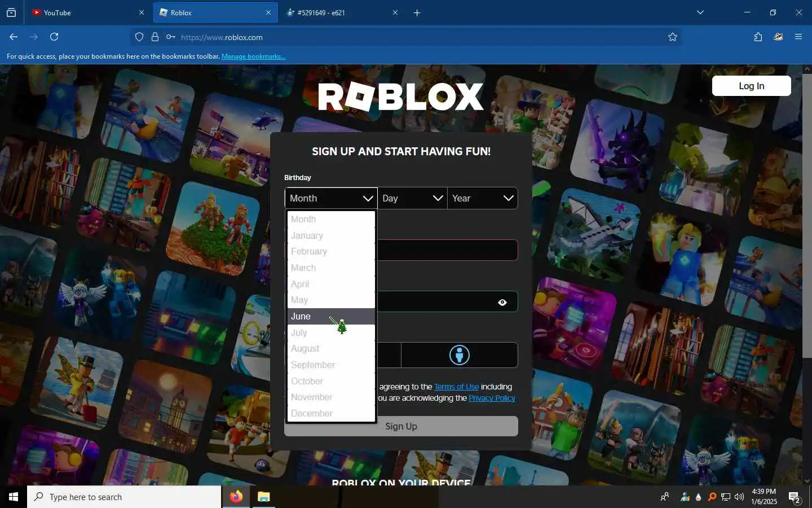
Task: Open Firefox View recent browsing icon
Action: pos(11,12)
